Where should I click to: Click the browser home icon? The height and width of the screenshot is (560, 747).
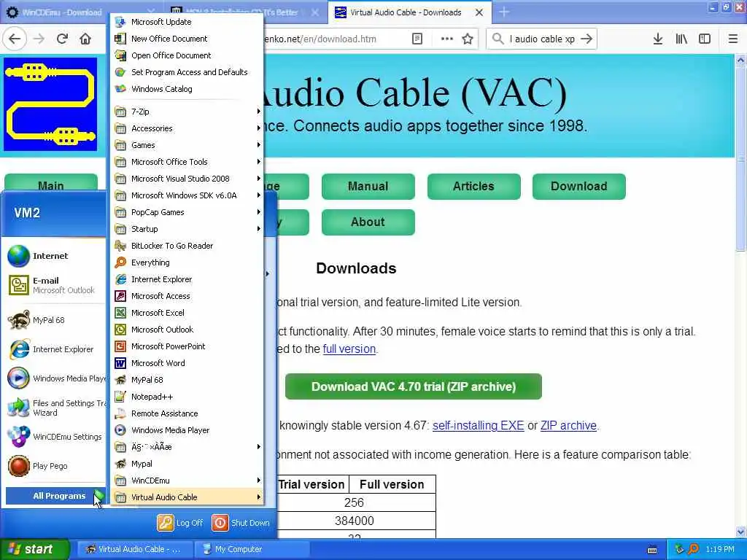85,39
